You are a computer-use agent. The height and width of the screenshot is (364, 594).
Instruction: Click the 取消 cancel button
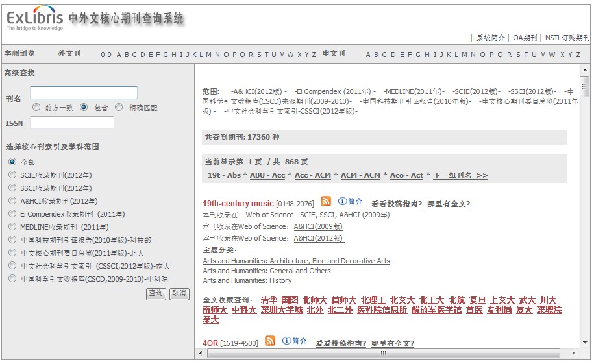(179, 294)
